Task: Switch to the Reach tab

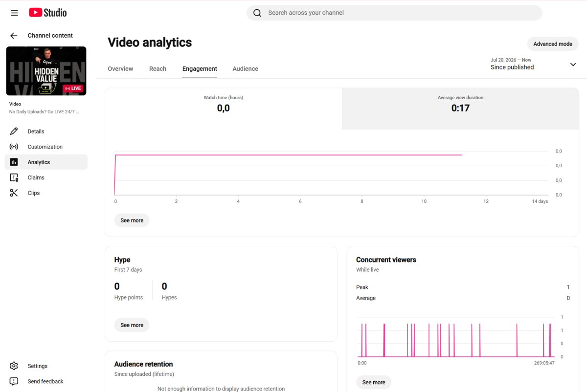Action: [158, 69]
